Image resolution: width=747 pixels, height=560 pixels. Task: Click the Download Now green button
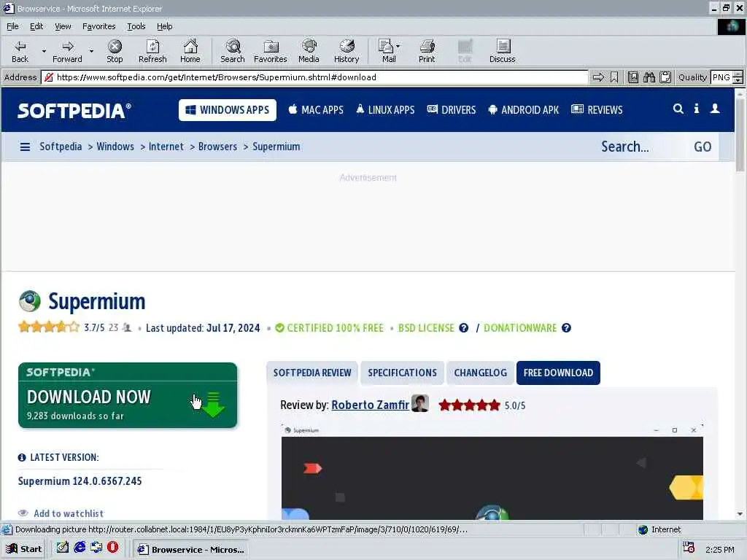(x=128, y=395)
